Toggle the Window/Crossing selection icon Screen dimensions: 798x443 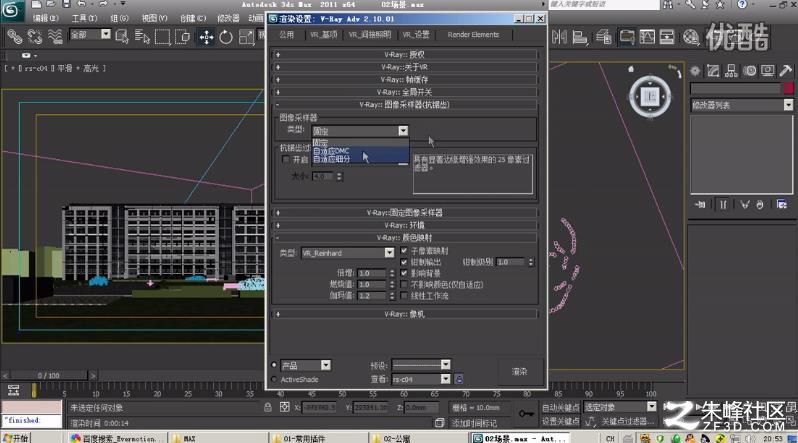(x=182, y=37)
